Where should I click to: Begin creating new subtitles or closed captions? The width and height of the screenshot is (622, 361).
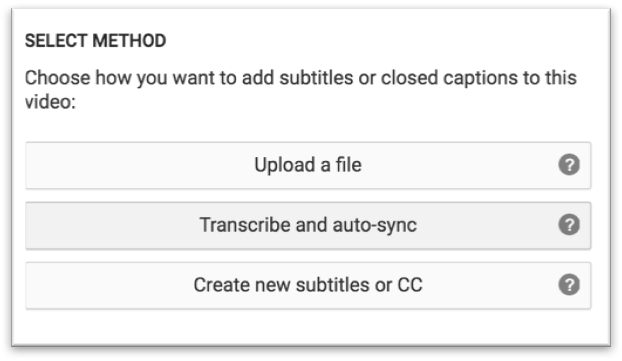point(308,285)
